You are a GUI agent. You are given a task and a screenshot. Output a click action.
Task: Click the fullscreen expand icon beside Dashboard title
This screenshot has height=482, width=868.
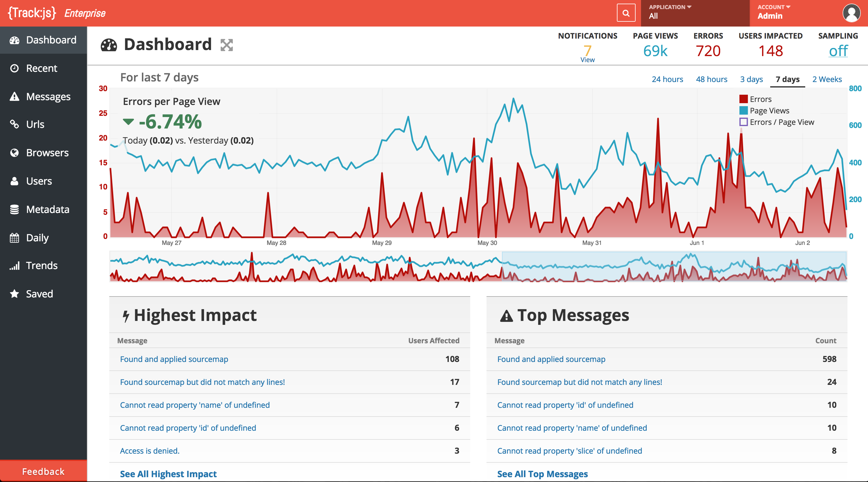[x=226, y=45]
